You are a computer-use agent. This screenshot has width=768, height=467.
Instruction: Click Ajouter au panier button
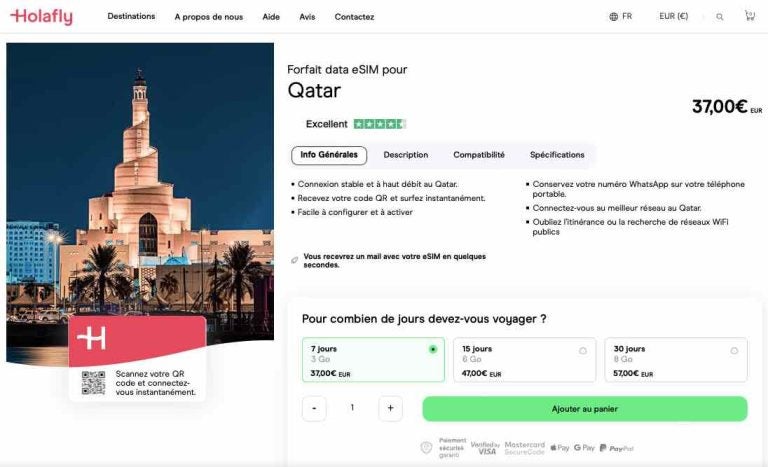coord(585,409)
